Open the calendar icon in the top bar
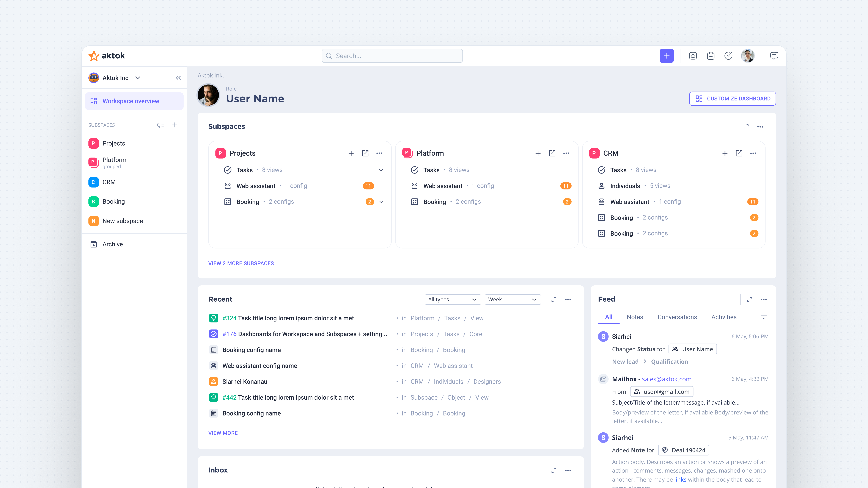 point(711,56)
